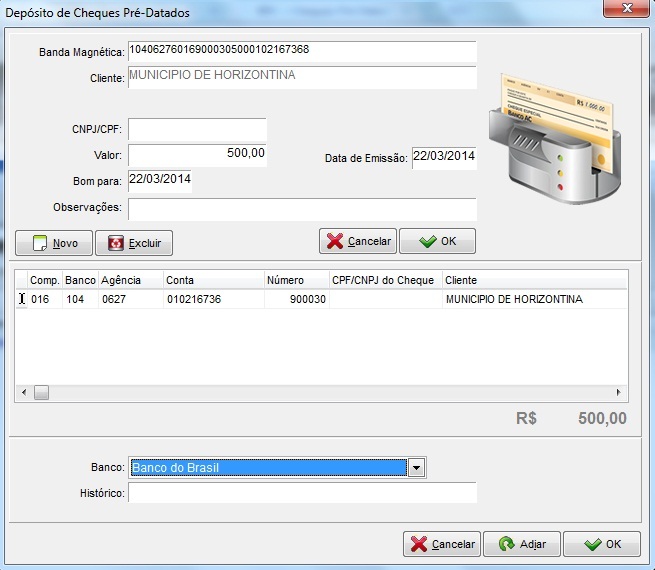Click the Excluir button to delete the cheque
The width and height of the screenshot is (655, 570).
point(135,243)
